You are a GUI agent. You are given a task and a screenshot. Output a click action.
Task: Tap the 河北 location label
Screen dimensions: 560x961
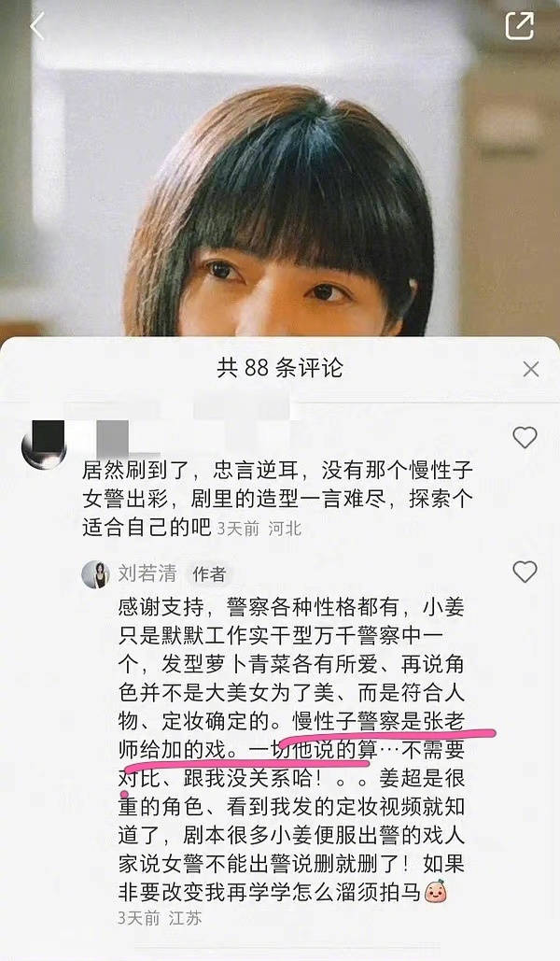285,529
